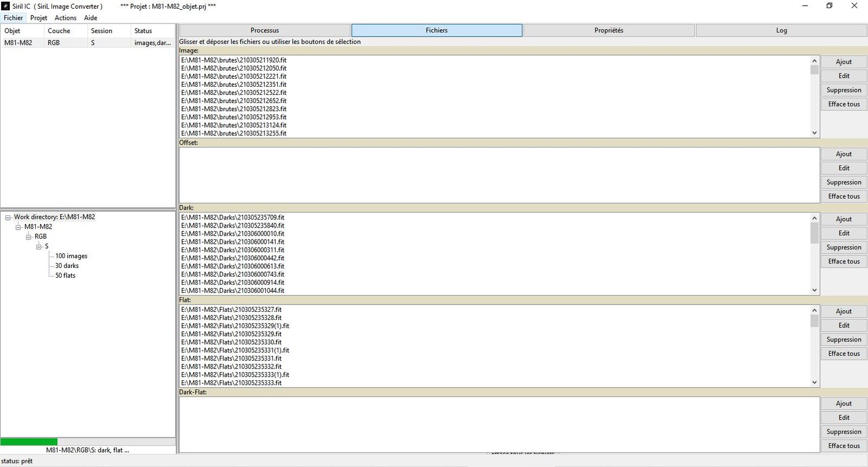868x467 pixels.
Task: Click Efface tous in Dark-Flat section
Action: click(844, 446)
